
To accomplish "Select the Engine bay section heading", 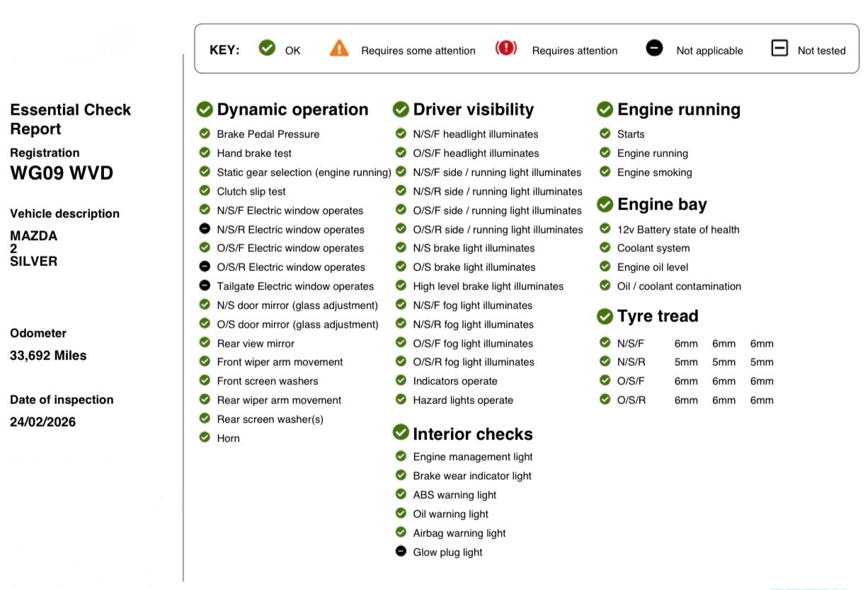I will (x=661, y=204).
